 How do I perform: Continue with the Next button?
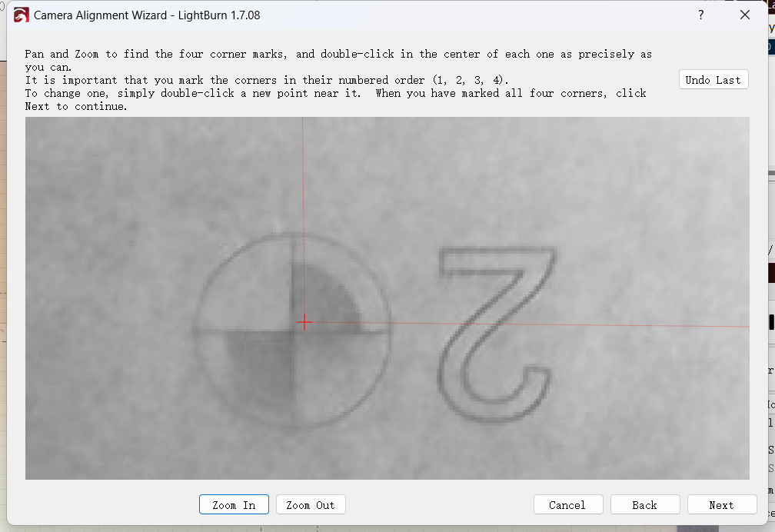coord(722,505)
